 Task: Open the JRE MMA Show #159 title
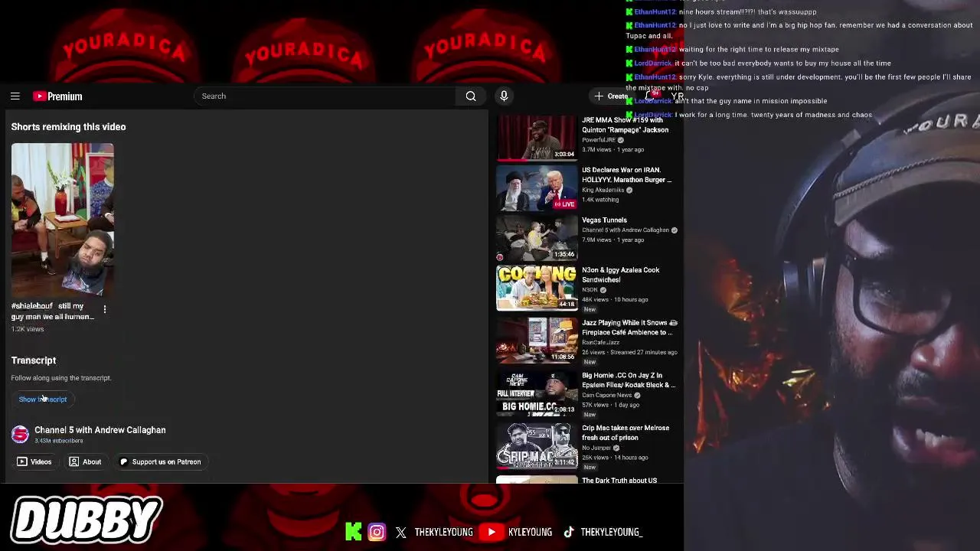click(x=625, y=125)
